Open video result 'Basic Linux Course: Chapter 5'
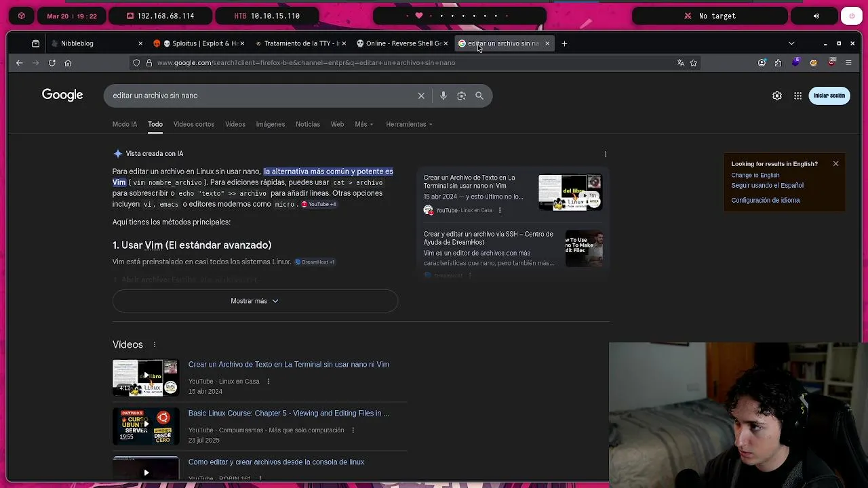The width and height of the screenshot is (868, 488). click(x=289, y=413)
